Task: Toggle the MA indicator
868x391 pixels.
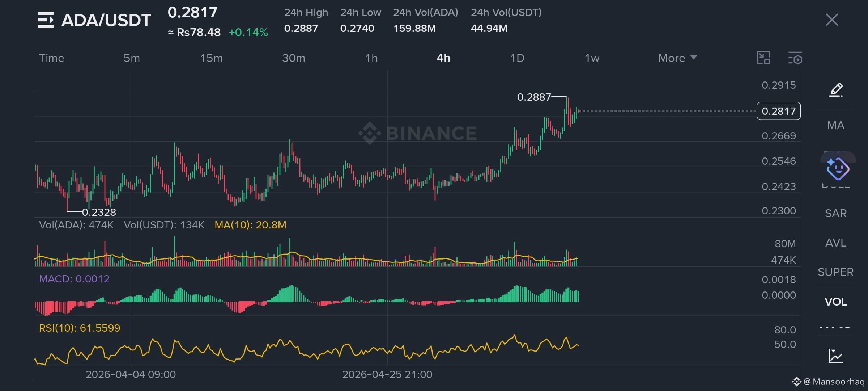Action: (836, 125)
